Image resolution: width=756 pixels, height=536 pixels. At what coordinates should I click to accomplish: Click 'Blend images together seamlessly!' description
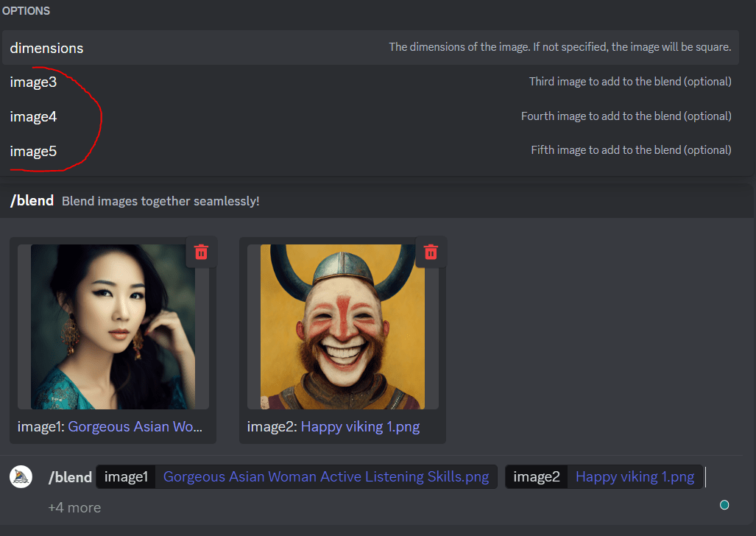(160, 201)
